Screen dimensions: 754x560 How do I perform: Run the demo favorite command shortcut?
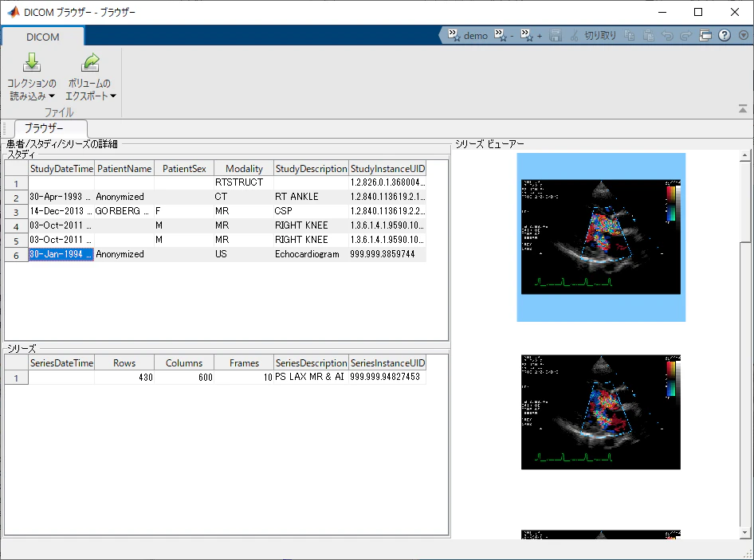coord(467,36)
